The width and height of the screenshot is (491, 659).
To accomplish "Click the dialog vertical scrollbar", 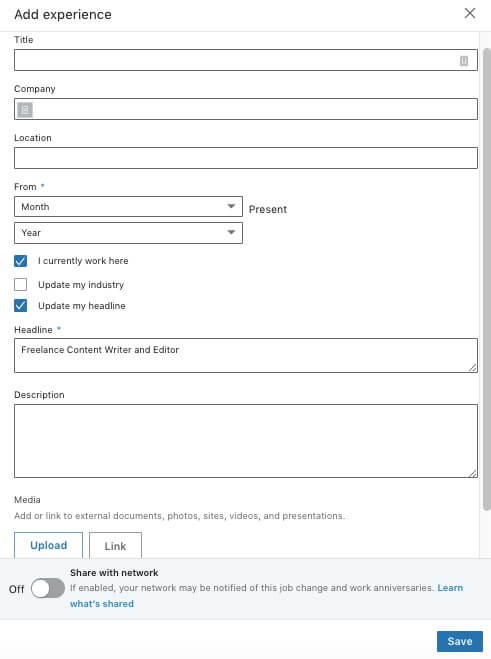I will 486,279.
